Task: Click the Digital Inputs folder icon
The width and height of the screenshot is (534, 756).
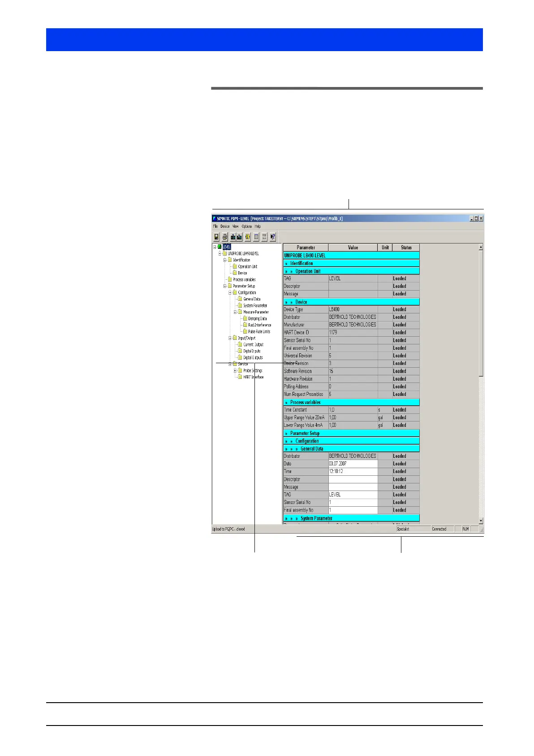Action: (x=240, y=351)
